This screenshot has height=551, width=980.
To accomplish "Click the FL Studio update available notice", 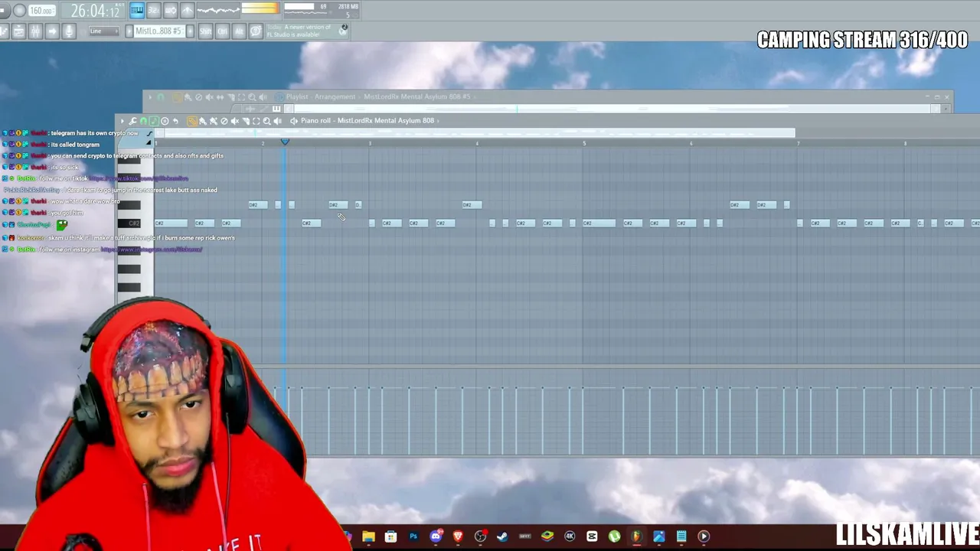I will [x=308, y=31].
